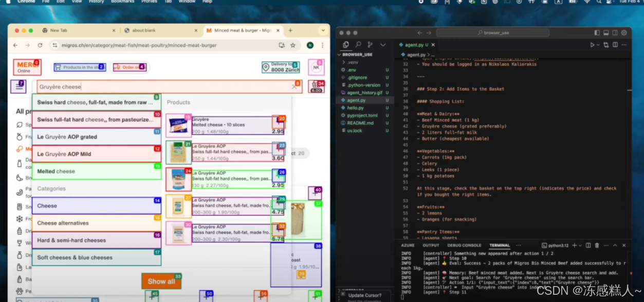This screenshot has height=302, width=644.
Task: Open the NK user profile avatar
Action: point(316,67)
